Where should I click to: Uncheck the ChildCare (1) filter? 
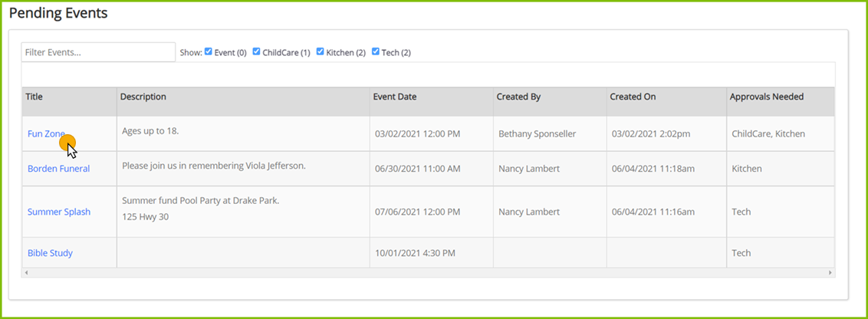click(257, 52)
